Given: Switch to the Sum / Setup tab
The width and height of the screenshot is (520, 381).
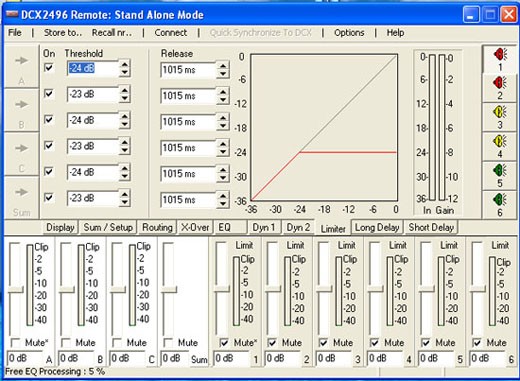Looking at the screenshot, I should tap(108, 227).
